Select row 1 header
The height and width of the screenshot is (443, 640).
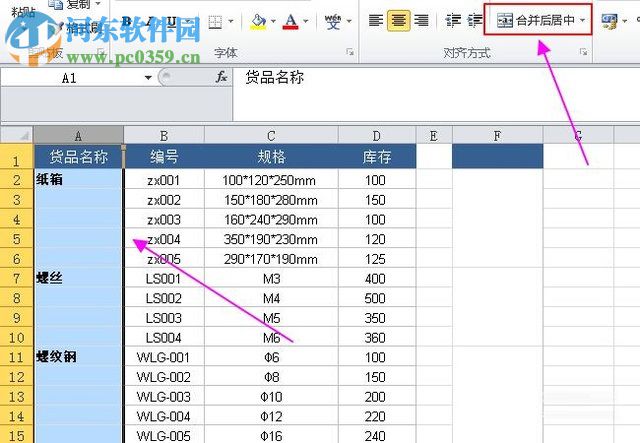click(x=16, y=157)
